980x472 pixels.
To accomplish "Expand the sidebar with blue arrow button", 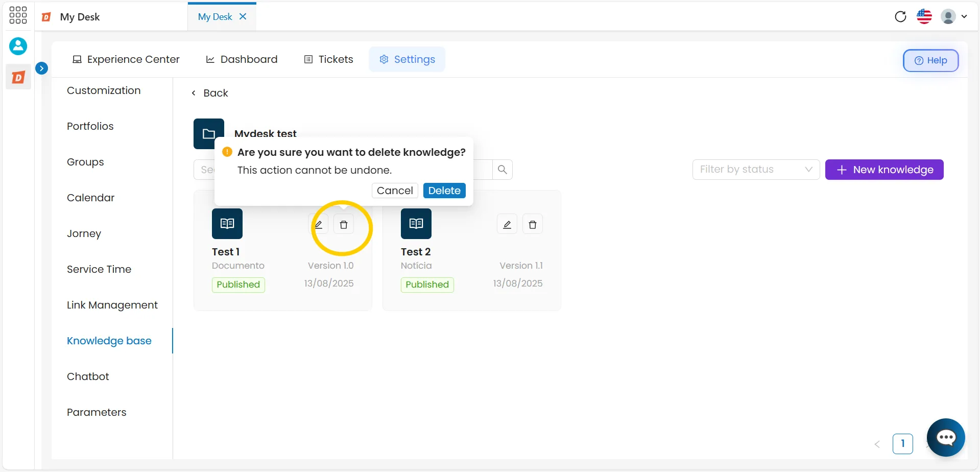I will click(42, 68).
